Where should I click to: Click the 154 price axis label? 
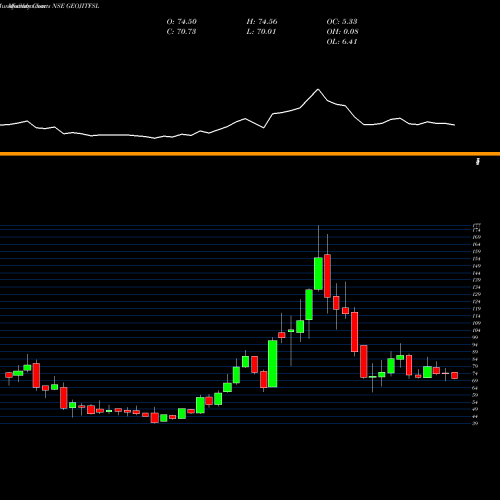[x=476, y=259]
